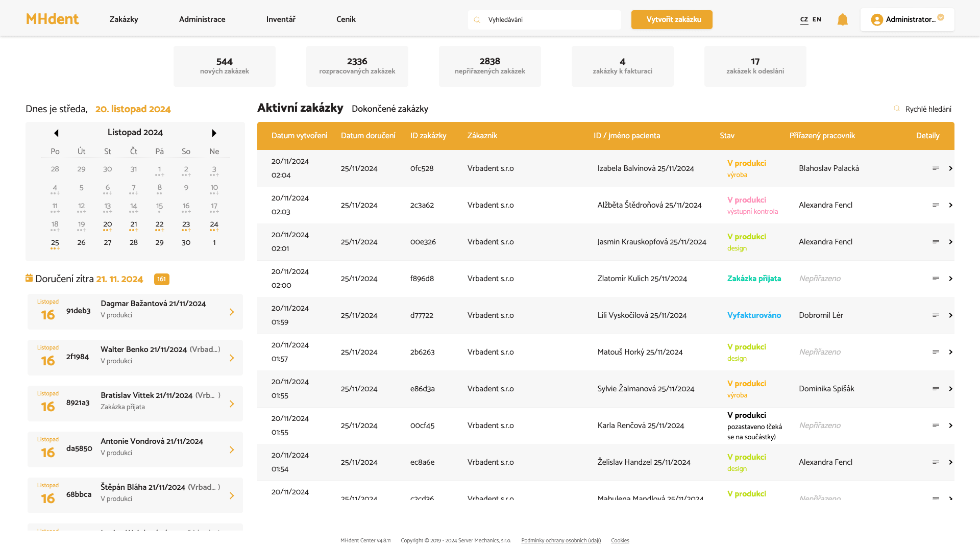Image resolution: width=980 pixels, height=551 pixels.
Task: Click the MHdent logo
Action: (52, 19)
